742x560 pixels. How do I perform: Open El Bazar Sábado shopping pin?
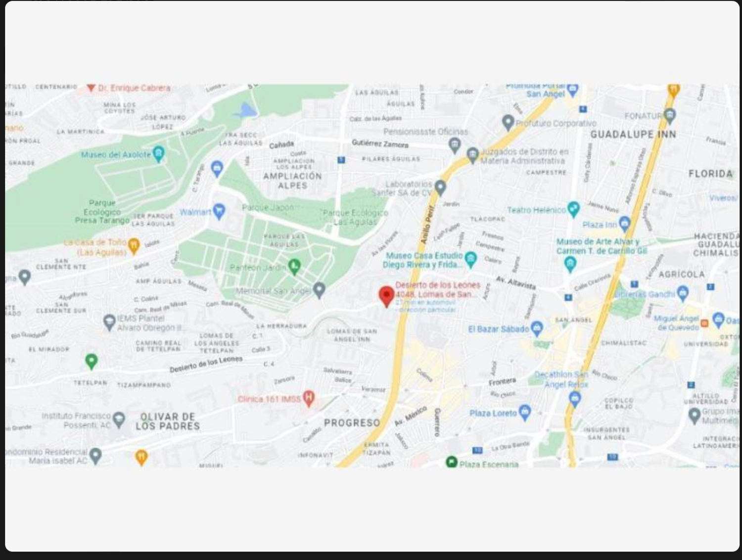click(x=537, y=328)
